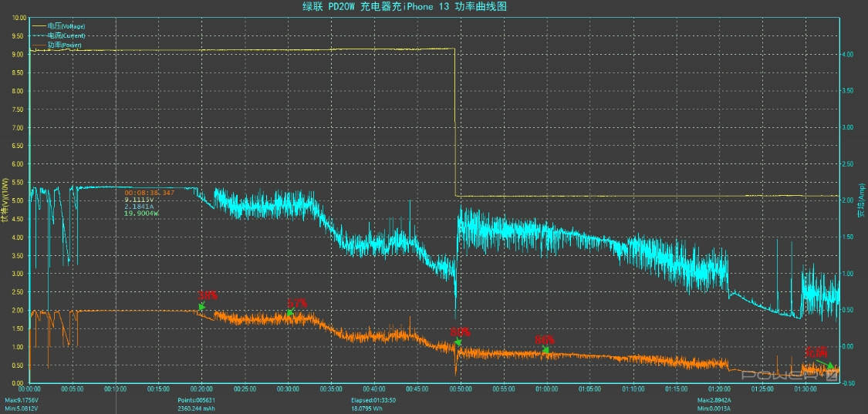Click the green arrow under 57% label
868x414 pixels.
(290, 313)
